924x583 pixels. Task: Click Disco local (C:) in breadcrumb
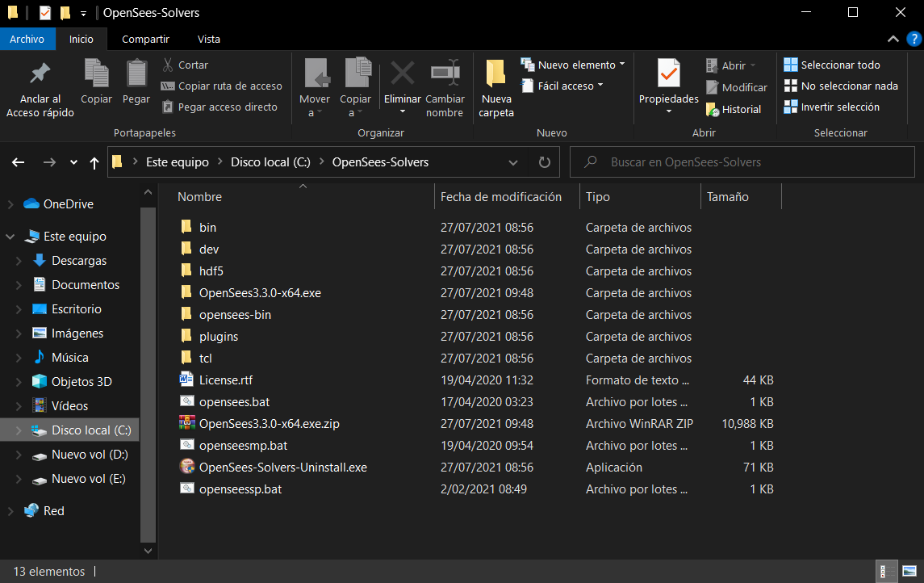[270, 162]
